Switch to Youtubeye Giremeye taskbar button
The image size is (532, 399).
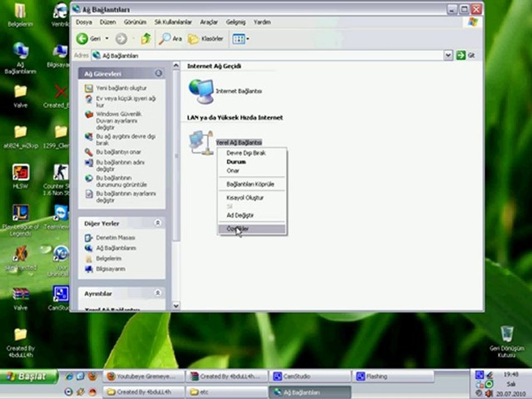[x=144, y=376]
